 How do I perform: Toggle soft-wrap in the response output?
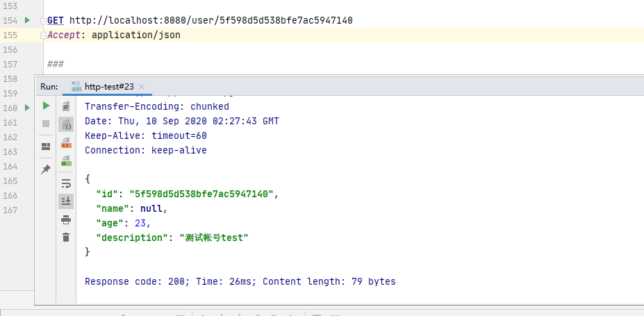(x=66, y=184)
